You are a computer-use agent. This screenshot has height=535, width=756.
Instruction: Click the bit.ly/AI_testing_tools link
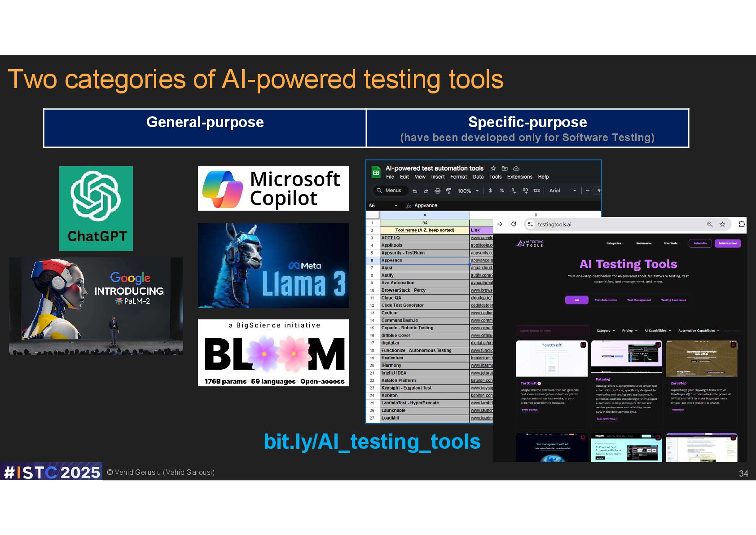point(372,442)
